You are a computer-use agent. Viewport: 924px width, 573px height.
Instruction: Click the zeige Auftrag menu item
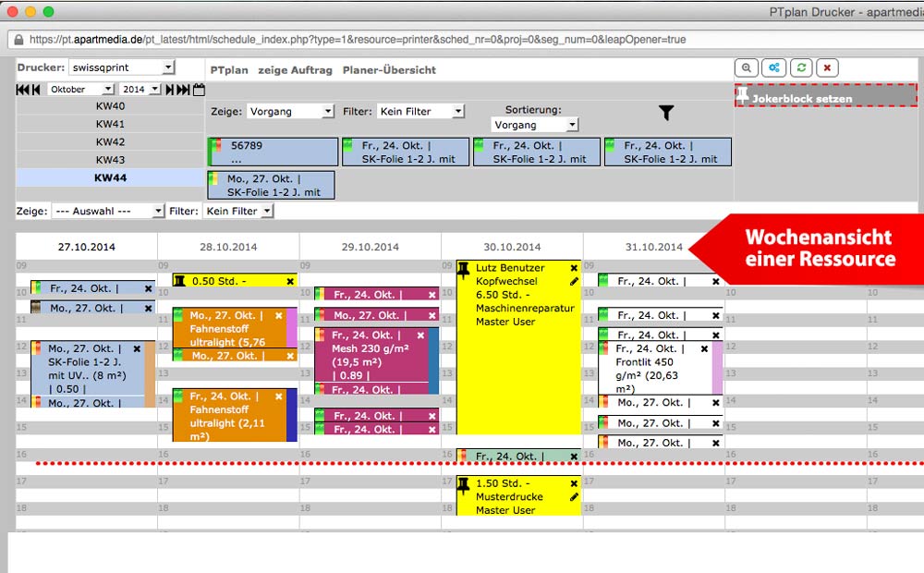[295, 70]
